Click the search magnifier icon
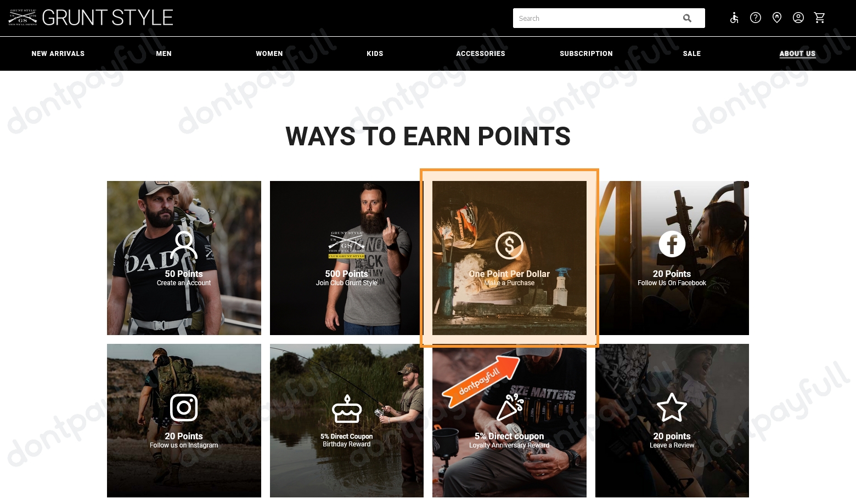 pyautogui.click(x=687, y=18)
